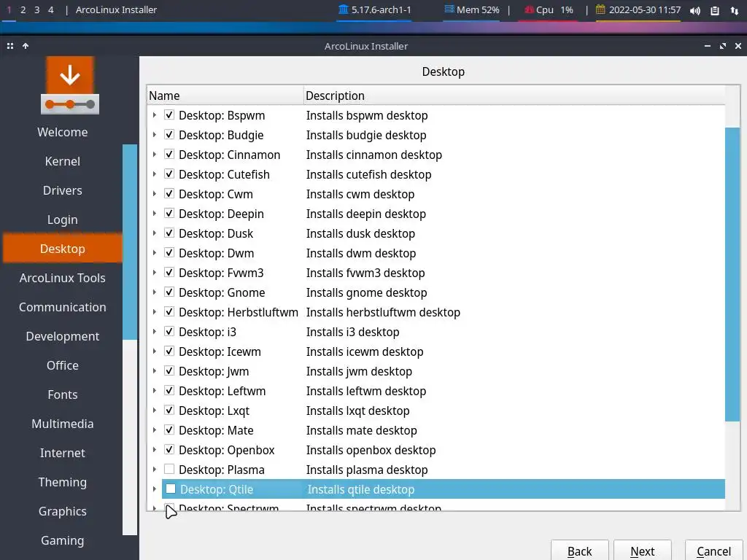Open the Multimedia step in sidebar
The width and height of the screenshot is (747, 560).
pos(63,424)
